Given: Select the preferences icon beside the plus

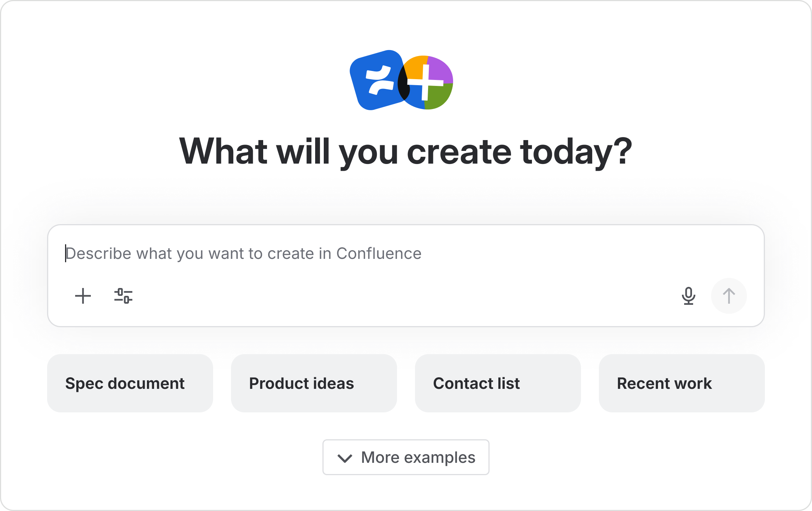Looking at the screenshot, I should (123, 296).
